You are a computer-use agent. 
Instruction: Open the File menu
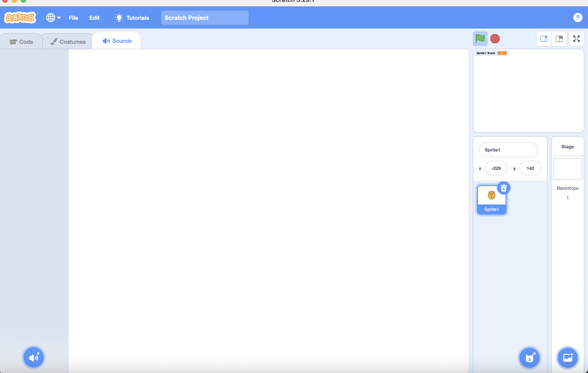tap(73, 17)
